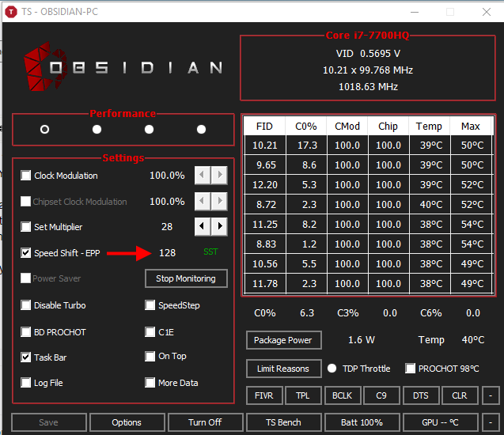Enable the Clock Modulation checkbox
The image size is (504, 435).
[x=26, y=176]
